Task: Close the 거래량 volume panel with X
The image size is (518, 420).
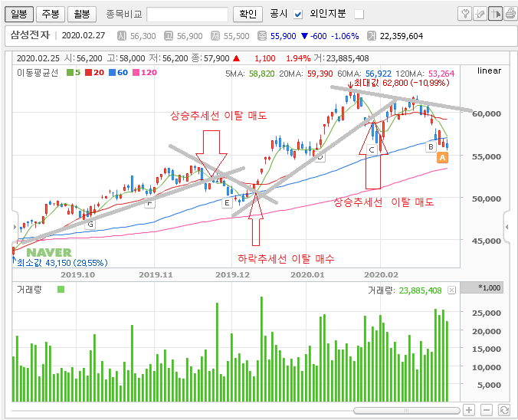Action: tap(451, 290)
